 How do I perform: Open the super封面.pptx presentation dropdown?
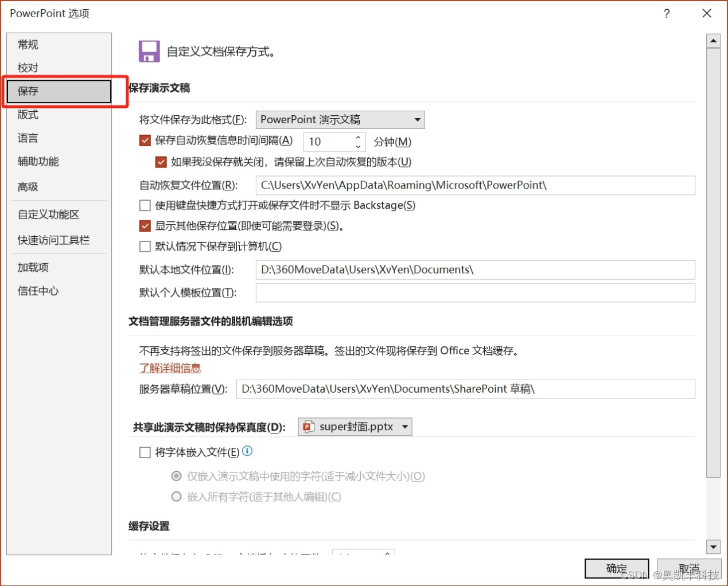click(355, 427)
